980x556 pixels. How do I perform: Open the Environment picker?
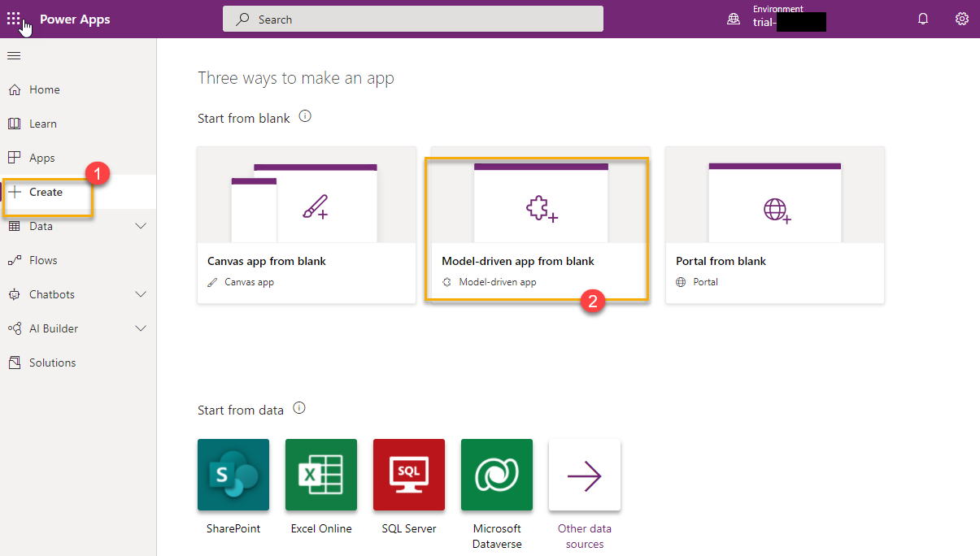777,19
